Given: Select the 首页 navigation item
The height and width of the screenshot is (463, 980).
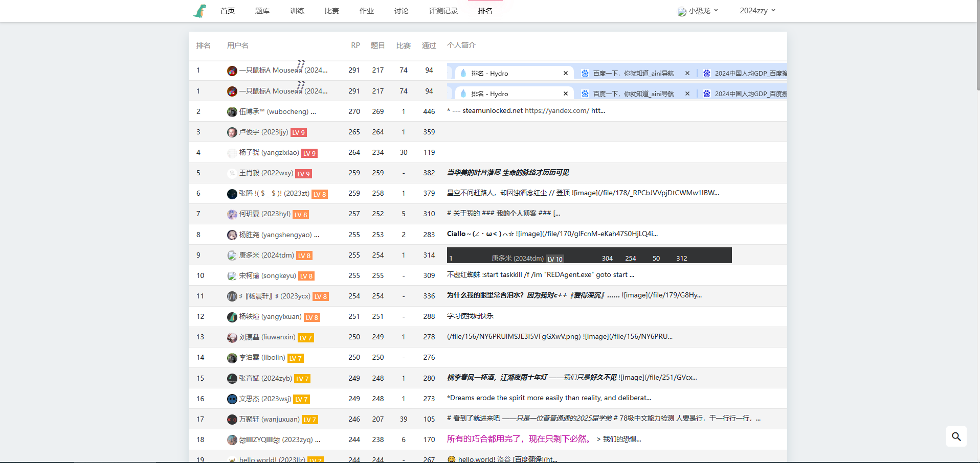Looking at the screenshot, I should tap(227, 11).
